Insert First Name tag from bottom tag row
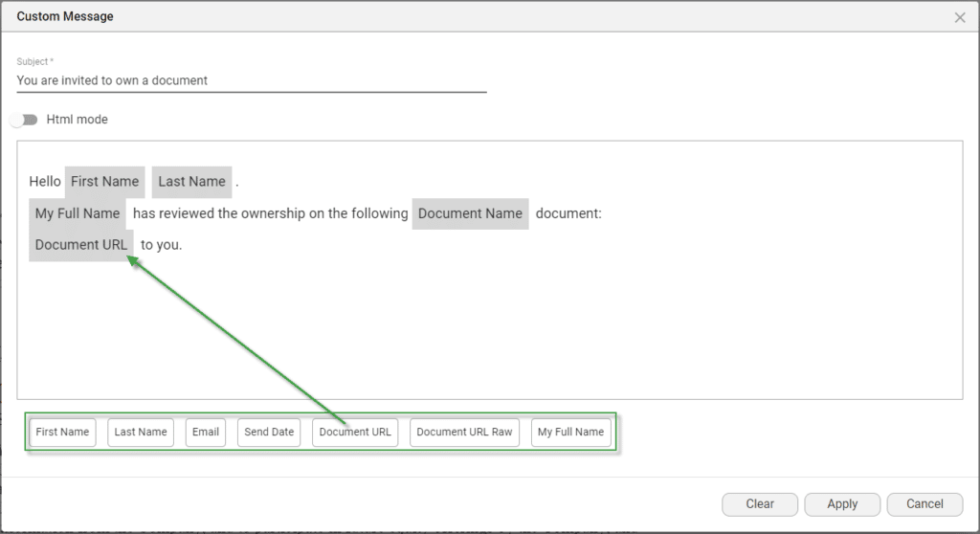 (x=62, y=432)
